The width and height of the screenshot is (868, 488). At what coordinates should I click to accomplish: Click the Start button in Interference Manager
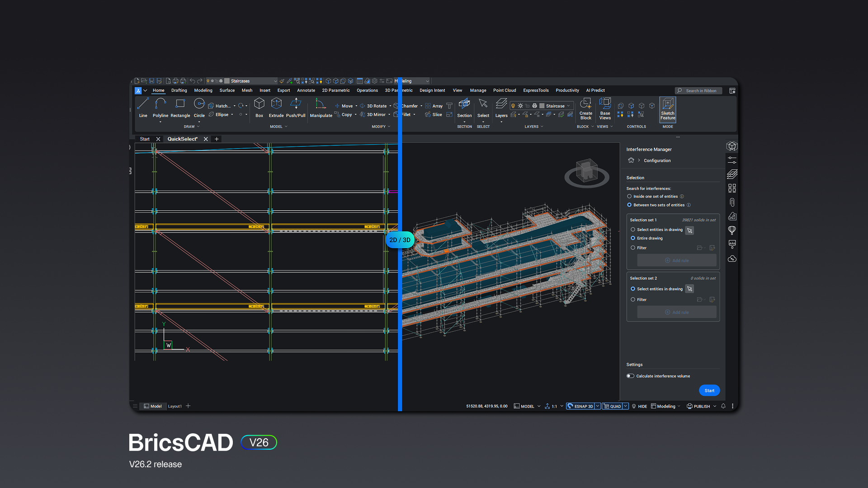(x=709, y=390)
